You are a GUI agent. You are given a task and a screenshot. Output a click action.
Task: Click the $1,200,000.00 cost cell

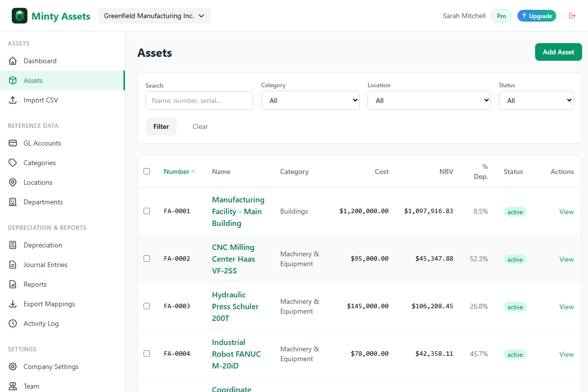pos(364,211)
